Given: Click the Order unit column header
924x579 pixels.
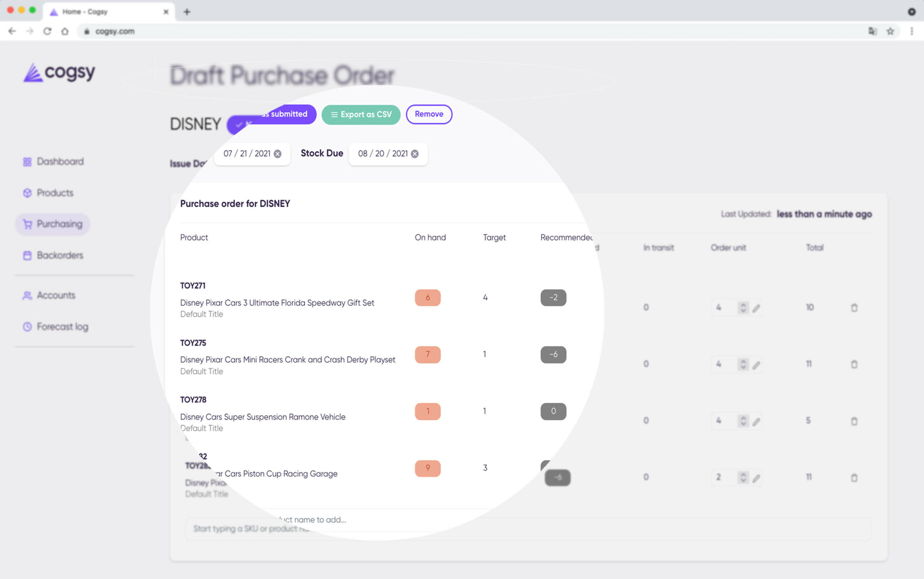Looking at the screenshot, I should pos(728,248).
